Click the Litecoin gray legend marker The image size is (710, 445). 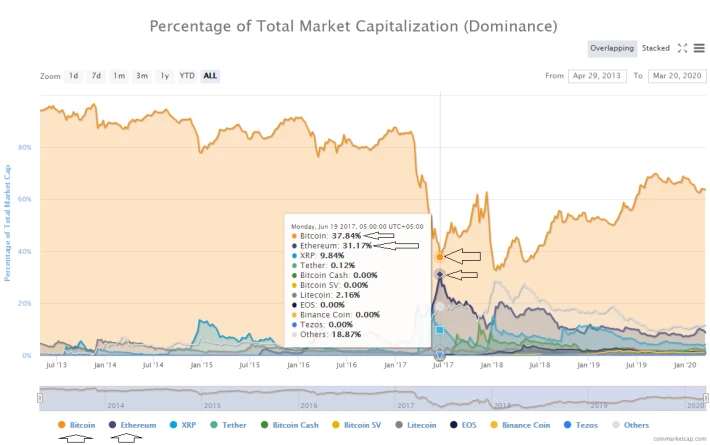tap(399, 425)
